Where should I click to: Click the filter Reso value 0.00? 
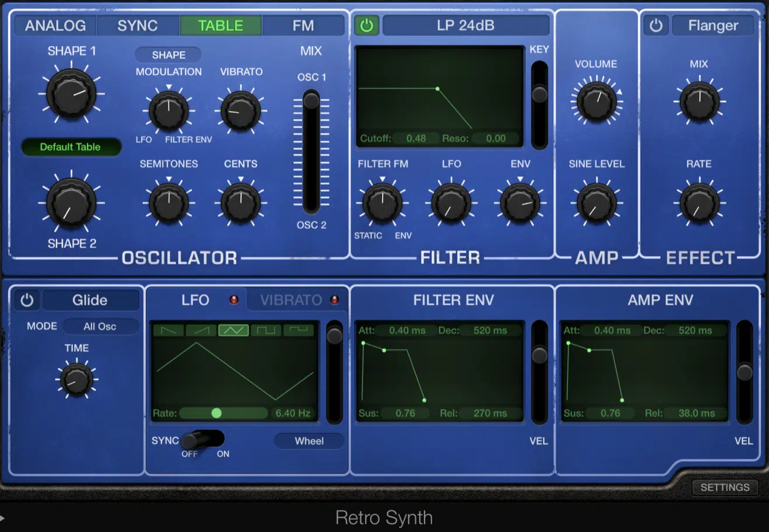(x=495, y=138)
